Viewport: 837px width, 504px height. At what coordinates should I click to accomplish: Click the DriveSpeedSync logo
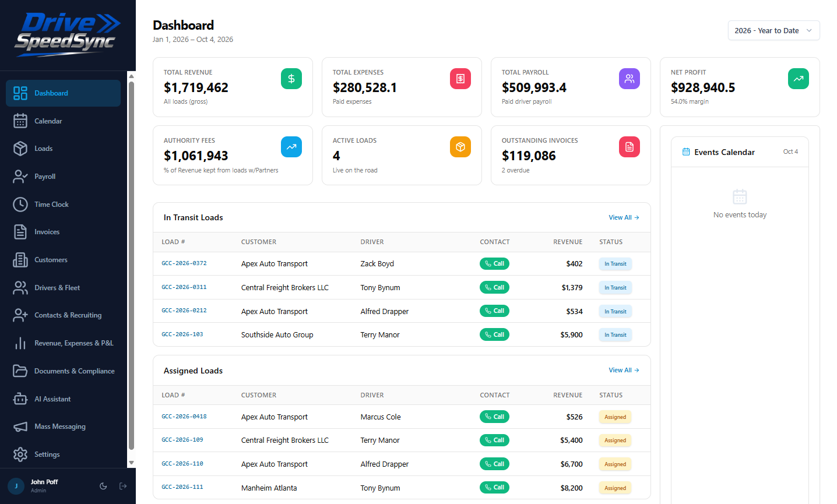coord(68,34)
